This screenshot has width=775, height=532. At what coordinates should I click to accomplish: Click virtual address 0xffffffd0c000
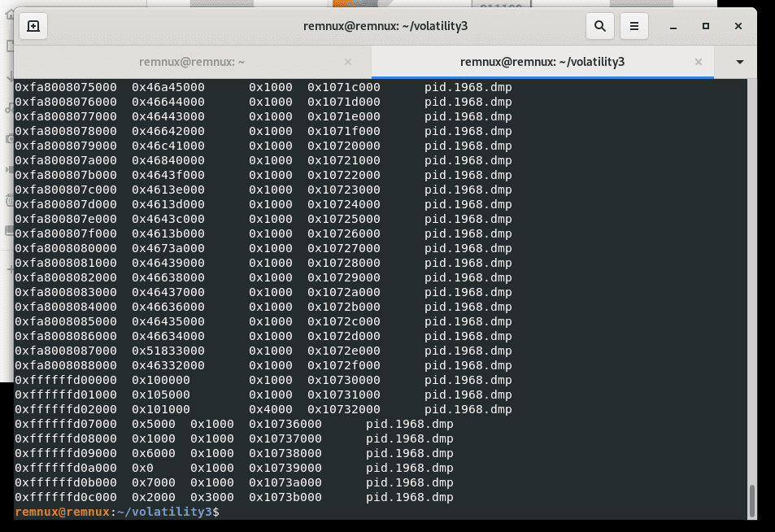tap(66, 497)
